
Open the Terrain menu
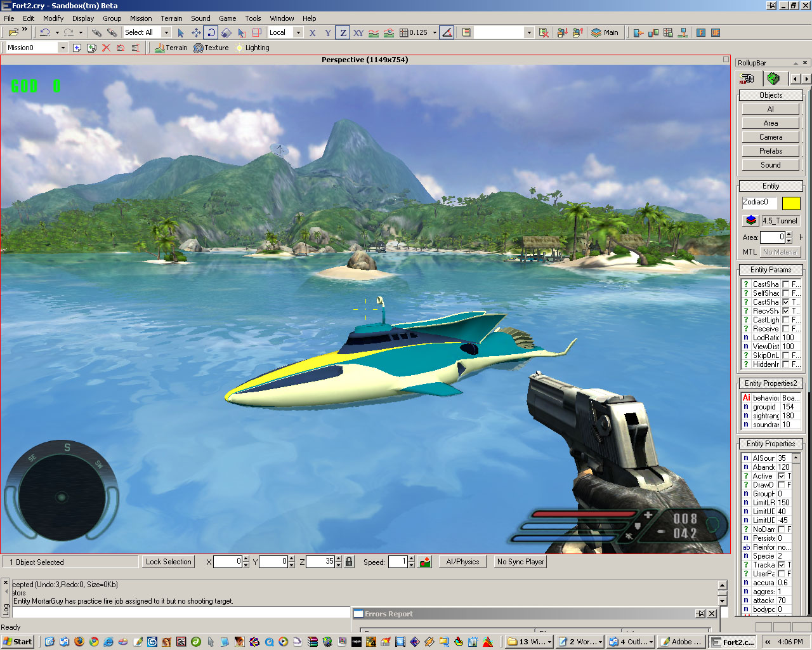pos(171,18)
